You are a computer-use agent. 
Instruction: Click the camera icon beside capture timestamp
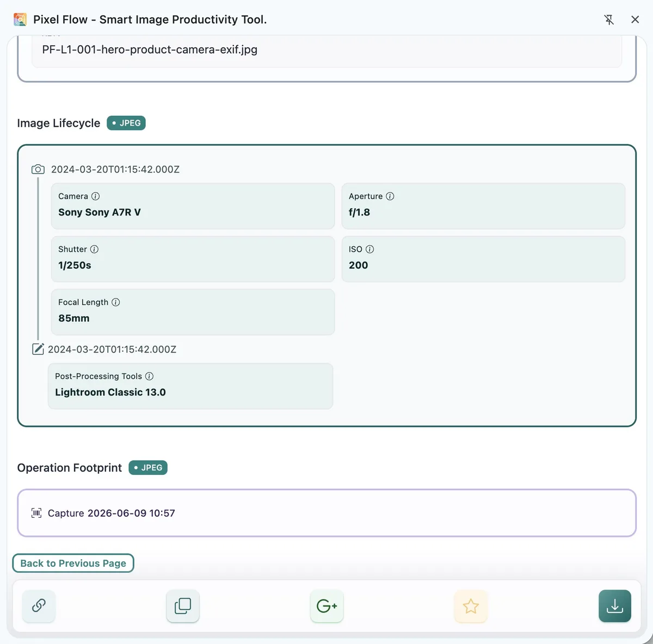pos(38,169)
